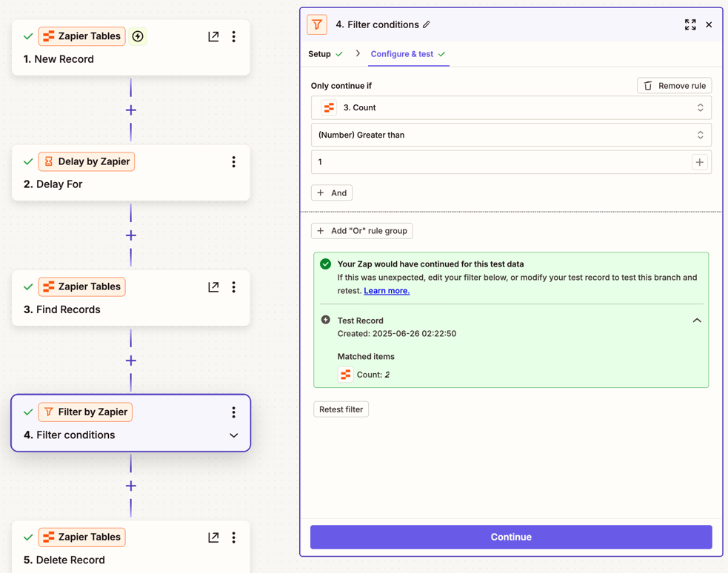
Task: Open the three-dot menu for step 4 Filter conditions
Action: coord(233,412)
